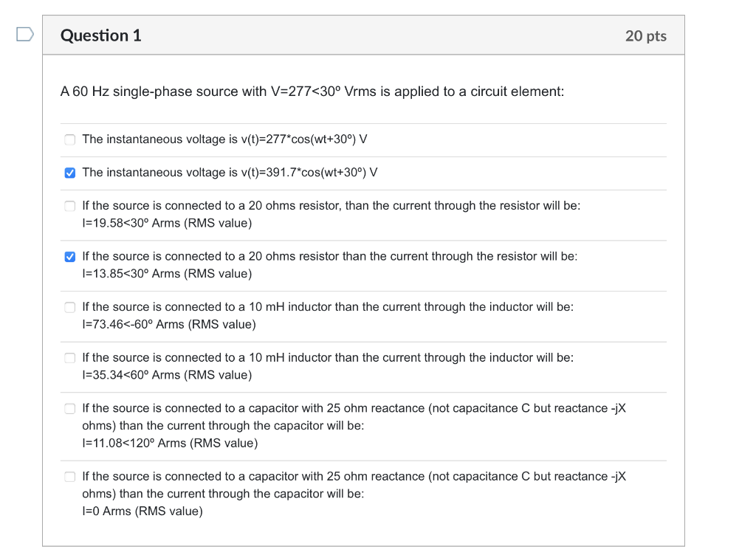Uncheck the v(t)=391.7*cos(wt+30°) answer

69,173
